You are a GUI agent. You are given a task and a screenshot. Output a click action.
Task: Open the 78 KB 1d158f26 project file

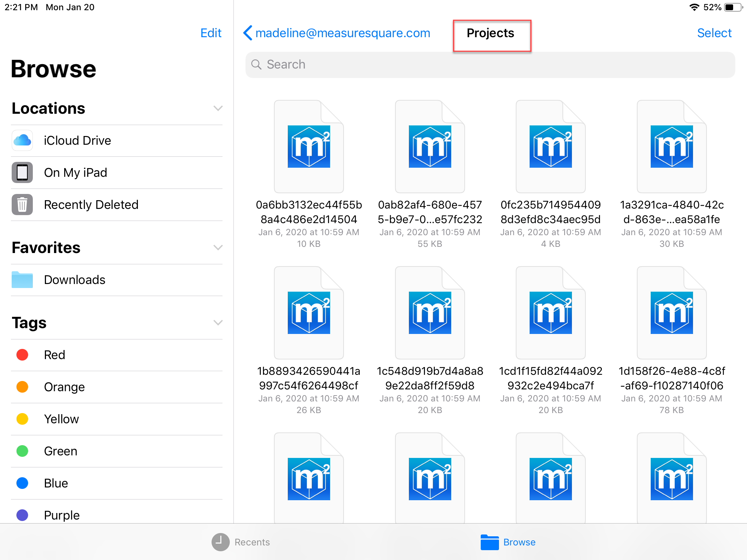click(671, 313)
